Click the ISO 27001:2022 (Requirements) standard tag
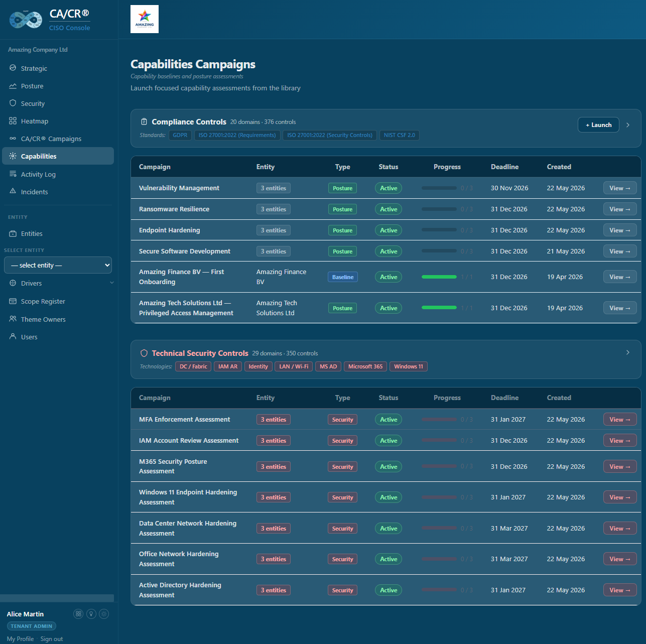The width and height of the screenshot is (646, 644). coord(237,135)
